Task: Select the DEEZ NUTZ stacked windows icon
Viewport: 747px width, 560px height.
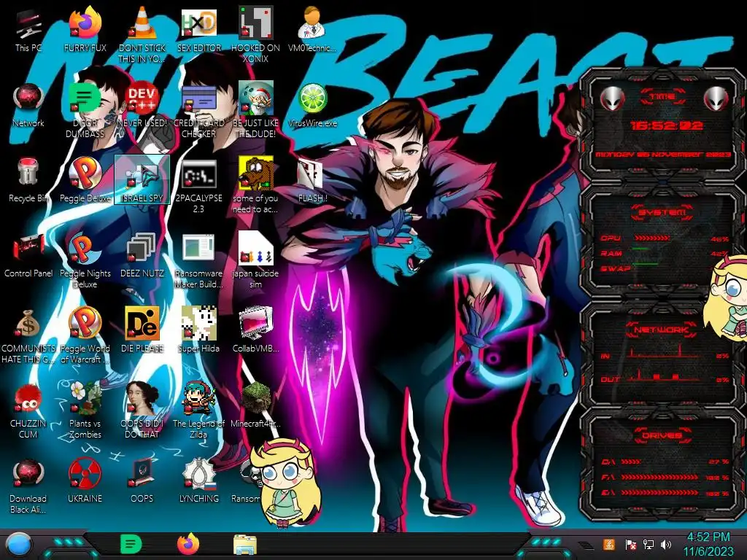Action: pyautogui.click(x=142, y=255)
